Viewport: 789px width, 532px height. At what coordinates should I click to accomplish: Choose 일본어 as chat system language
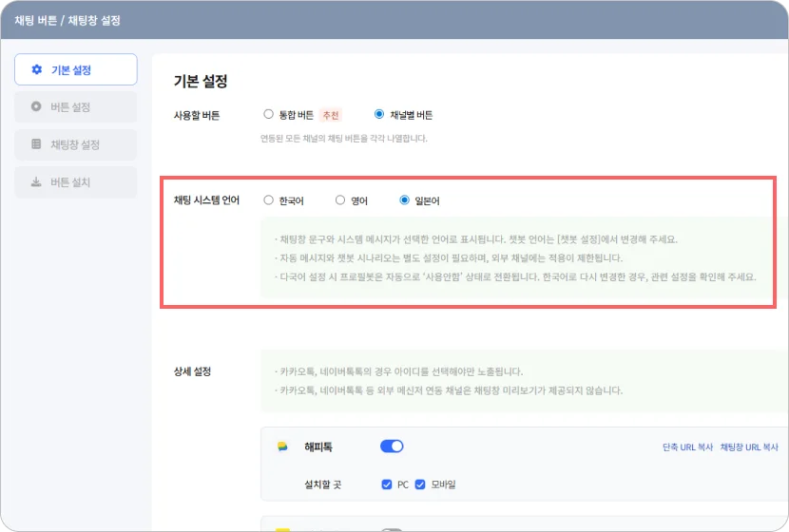click(x=404, y=200)
